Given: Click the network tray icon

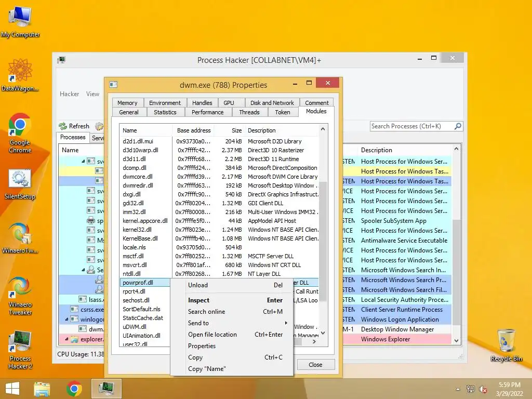Looking at the screenshot, I should [x=470, y=389].
